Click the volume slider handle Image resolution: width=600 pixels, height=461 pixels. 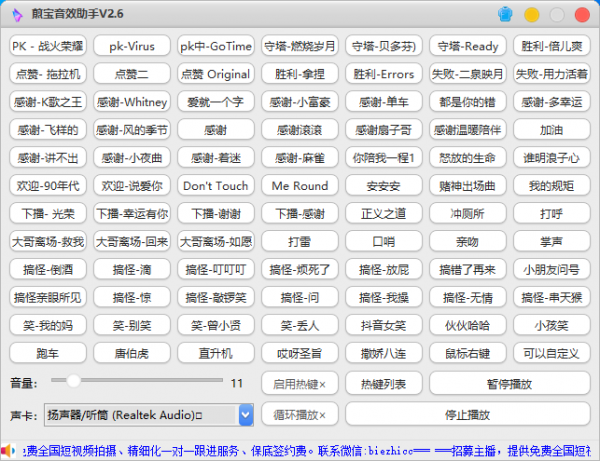(73, 381)
